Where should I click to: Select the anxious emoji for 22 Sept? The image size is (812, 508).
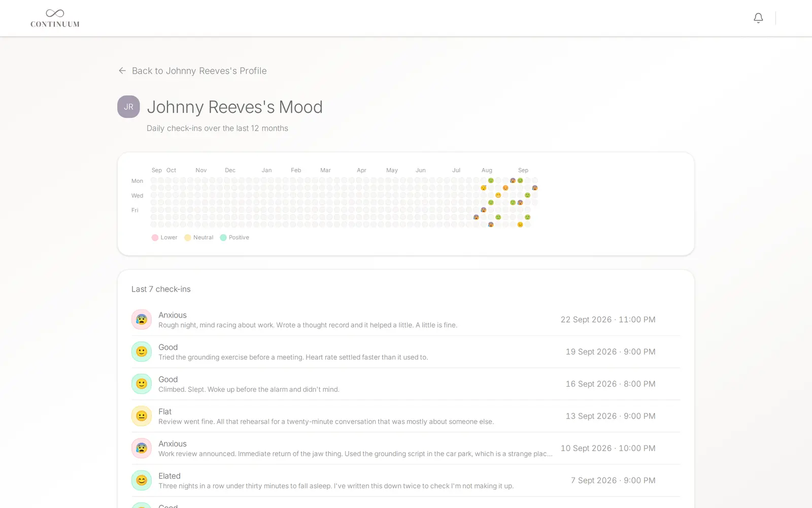tap(142, 320)
